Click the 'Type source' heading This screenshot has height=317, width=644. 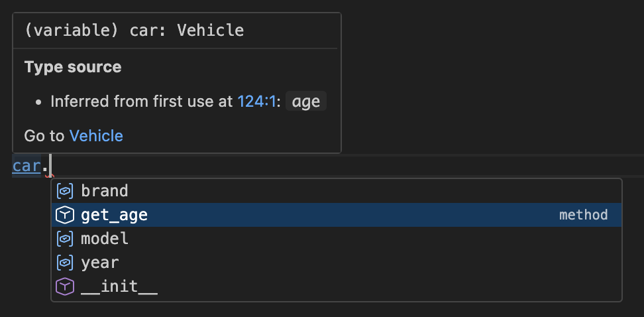[x=73, y=67]
